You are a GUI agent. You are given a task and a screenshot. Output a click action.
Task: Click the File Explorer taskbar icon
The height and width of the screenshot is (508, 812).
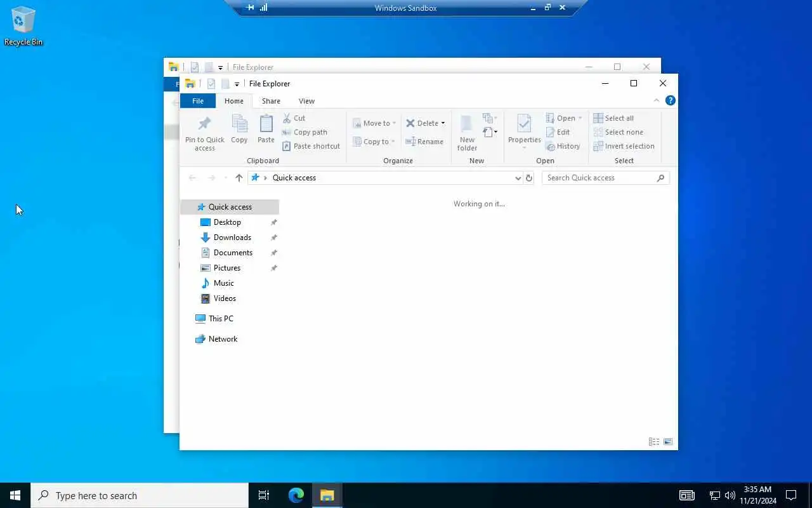click(327, 495)
